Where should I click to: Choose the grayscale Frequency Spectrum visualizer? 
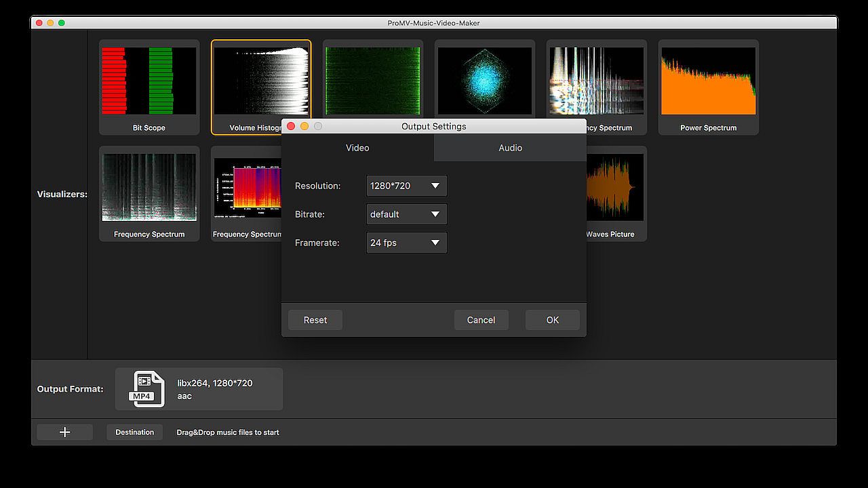(149, 193)
